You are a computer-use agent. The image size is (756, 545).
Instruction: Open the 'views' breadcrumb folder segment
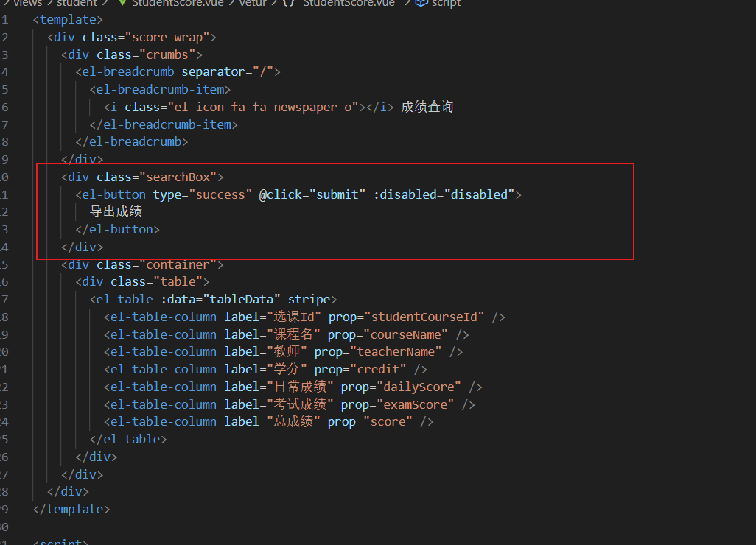coord(27,3)
